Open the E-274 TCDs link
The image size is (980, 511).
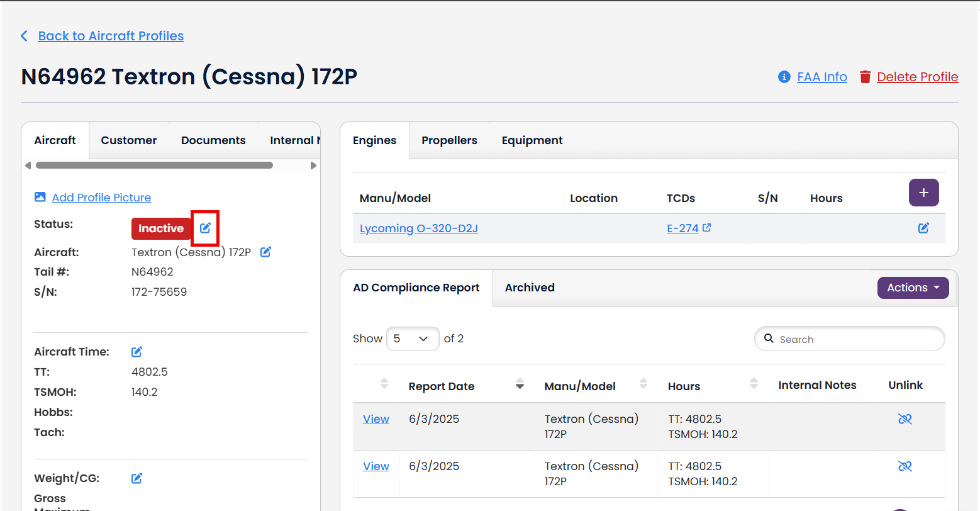[x=682, y=228]
